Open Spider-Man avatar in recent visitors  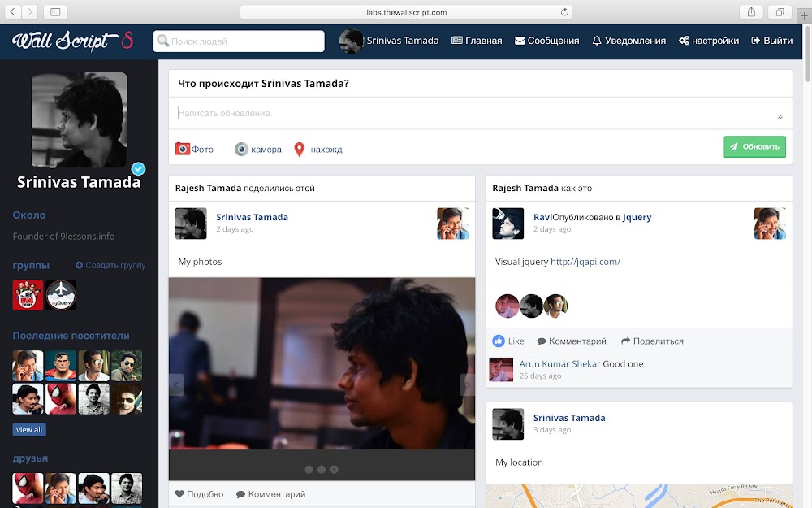point(61,398)
